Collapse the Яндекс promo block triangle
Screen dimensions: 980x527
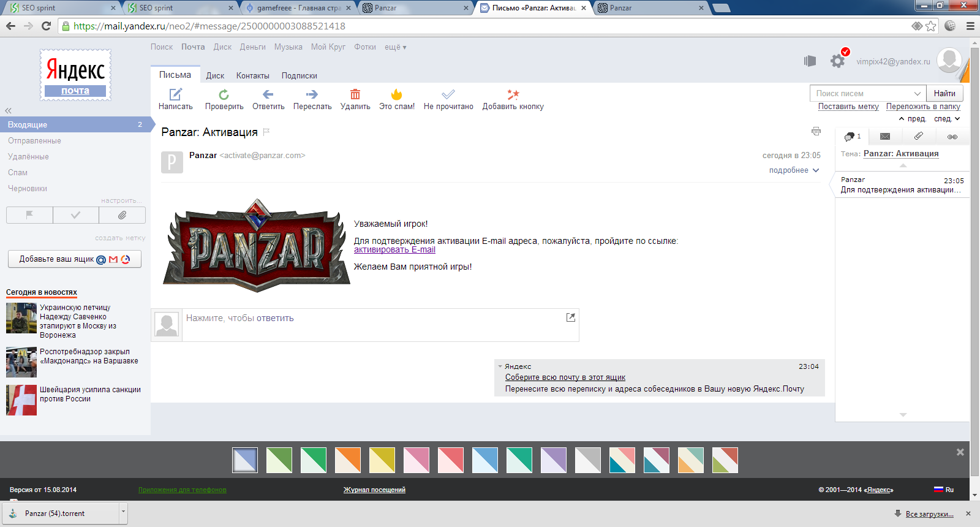click(x=500, y=366)
